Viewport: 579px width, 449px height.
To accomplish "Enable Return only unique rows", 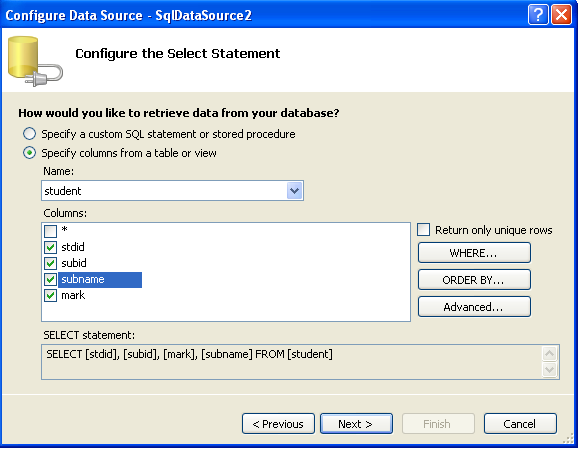I will [424, 230].
